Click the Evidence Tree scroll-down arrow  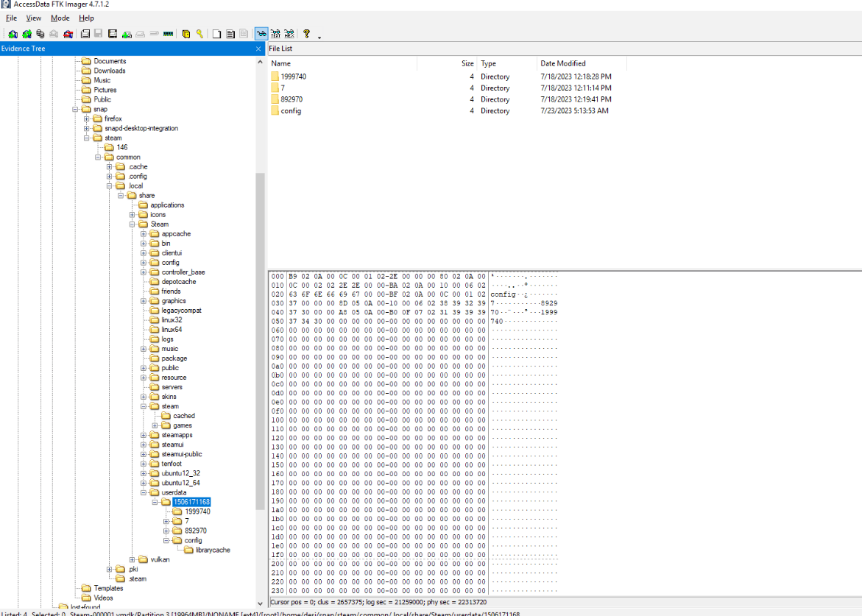coord(260,603)
